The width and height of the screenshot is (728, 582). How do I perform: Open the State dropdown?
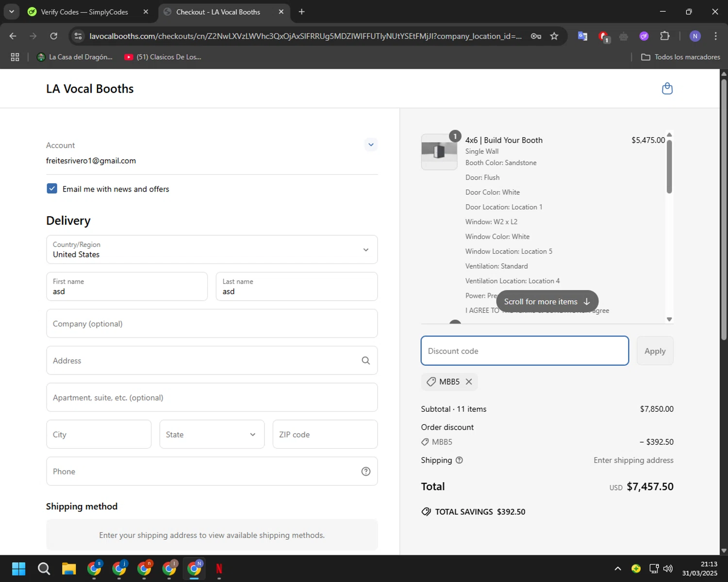coord(212,435)
